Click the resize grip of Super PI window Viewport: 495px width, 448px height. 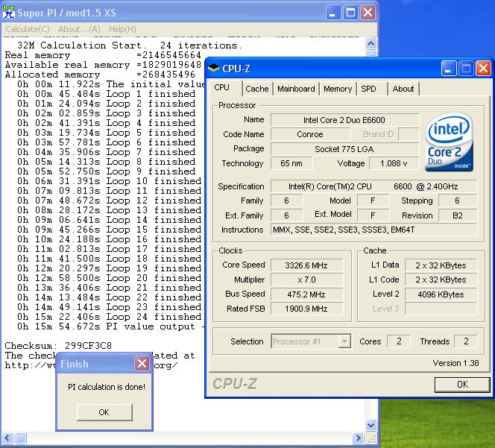(x=372, y=438)
